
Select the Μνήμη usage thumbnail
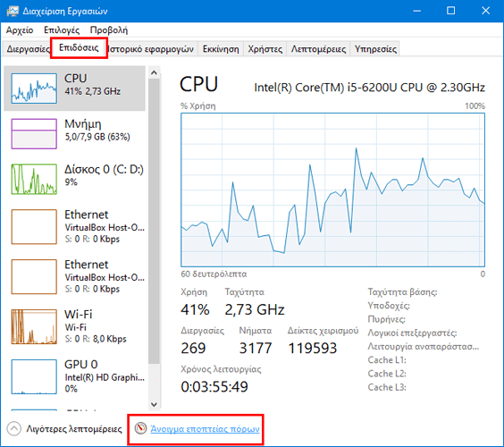point(34,134)
